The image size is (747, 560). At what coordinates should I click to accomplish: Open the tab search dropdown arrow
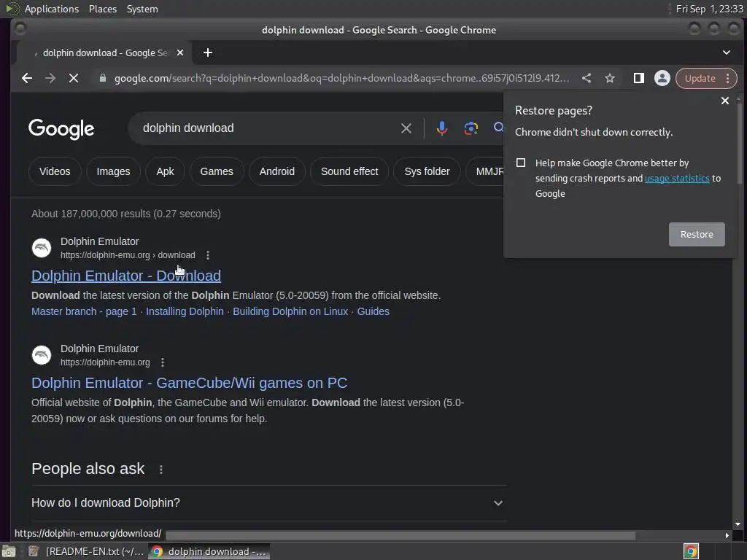tap(726, 52)
